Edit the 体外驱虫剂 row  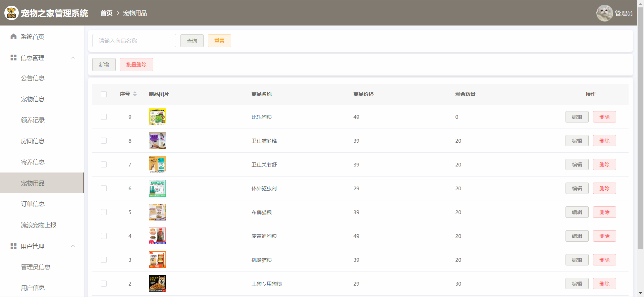tap(577, 188)
